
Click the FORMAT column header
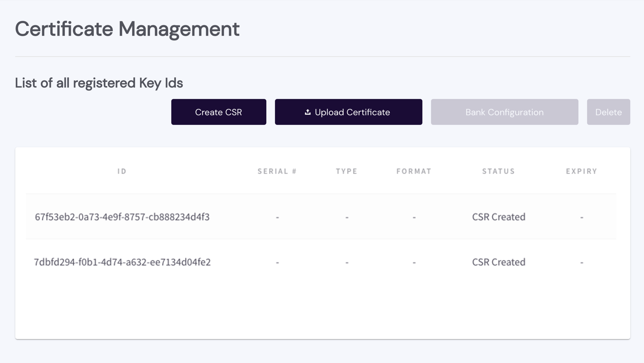(x=414, y=171)
